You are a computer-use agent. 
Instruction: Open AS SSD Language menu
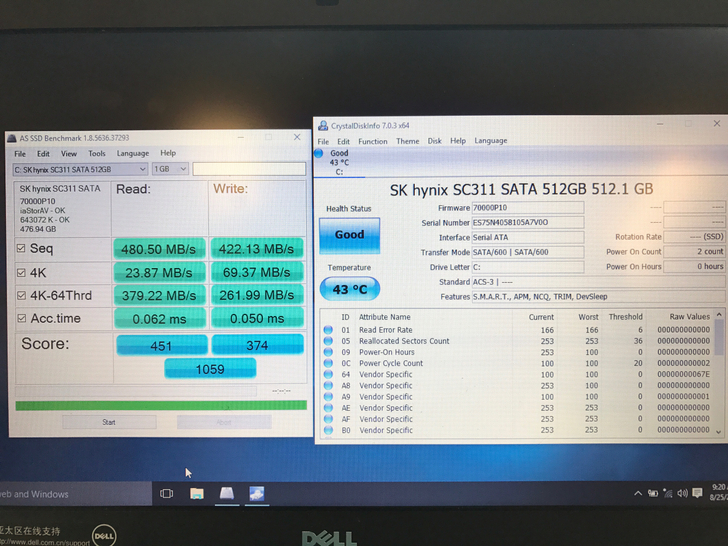[133, 153]
